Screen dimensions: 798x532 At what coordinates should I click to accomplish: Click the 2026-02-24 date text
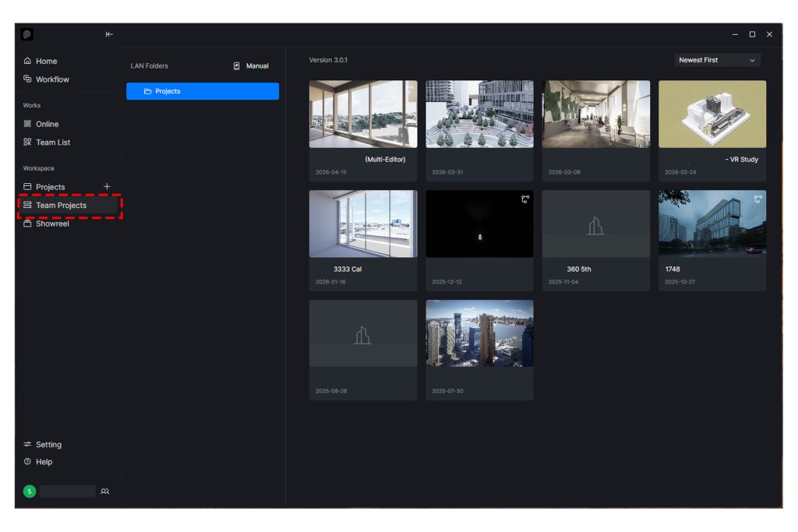tap(680, 172)
